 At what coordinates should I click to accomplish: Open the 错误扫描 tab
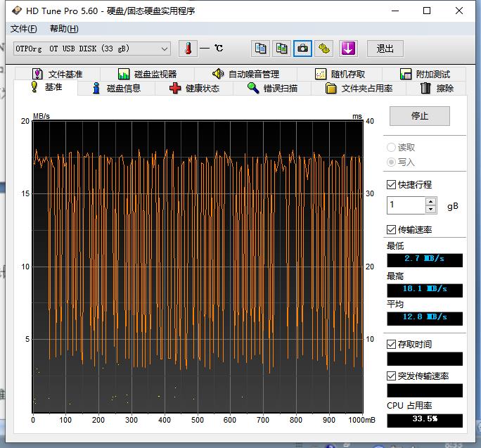[272, 89]
